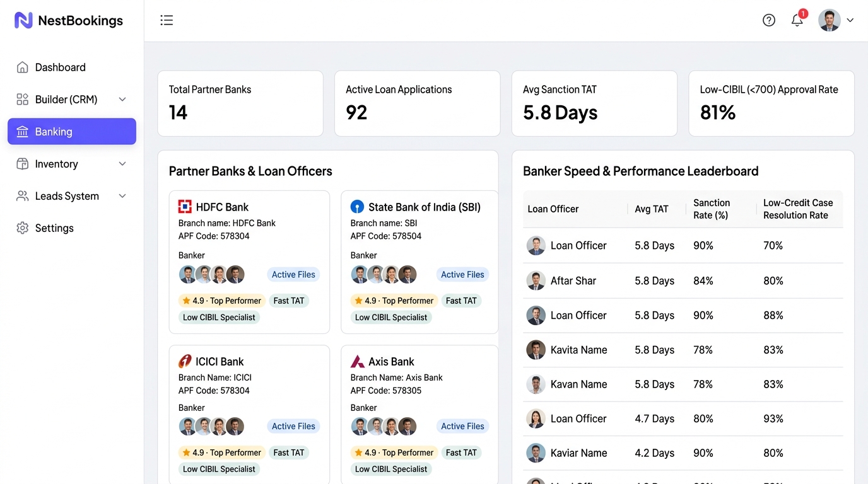This screenshot has width=868, height=484.
Task: Click the Leads System people icon
Action: [x=23, y=196]
